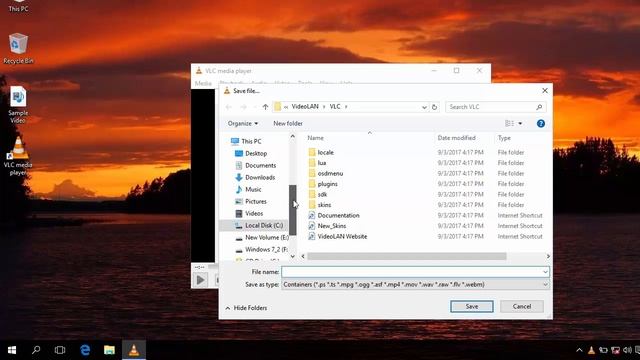
Task: Open the Windows Start menu
Action: coord(12,350)
